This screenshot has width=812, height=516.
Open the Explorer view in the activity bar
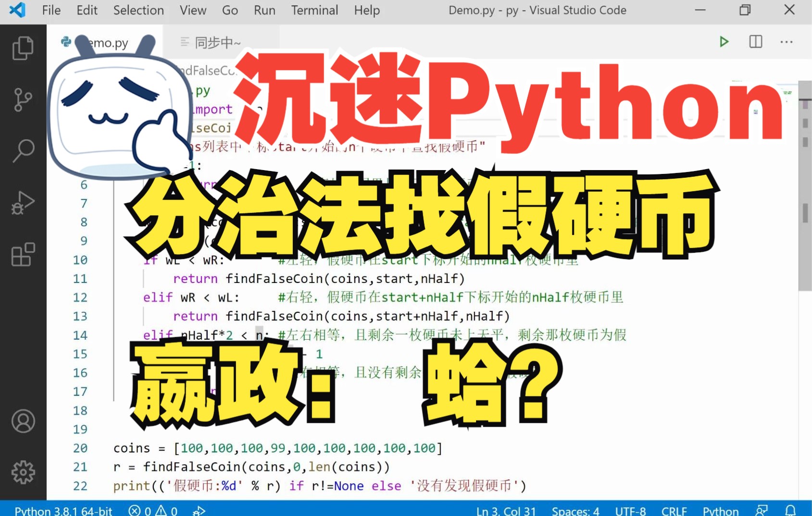pos(23,48)
